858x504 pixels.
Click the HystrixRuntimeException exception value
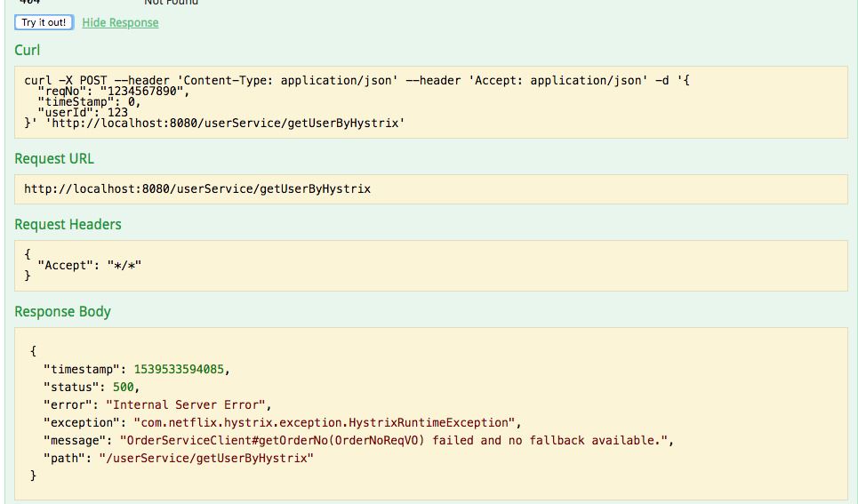tap(324, 422)
